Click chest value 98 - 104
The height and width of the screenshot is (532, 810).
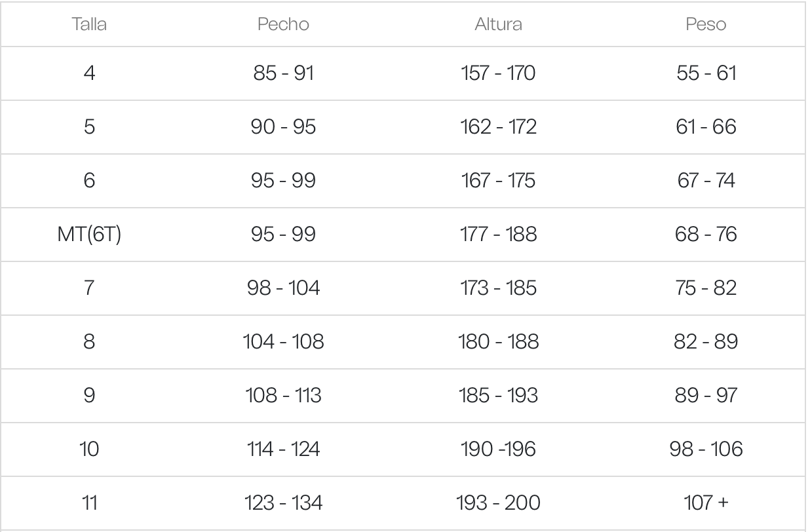[x=284, y=288]
